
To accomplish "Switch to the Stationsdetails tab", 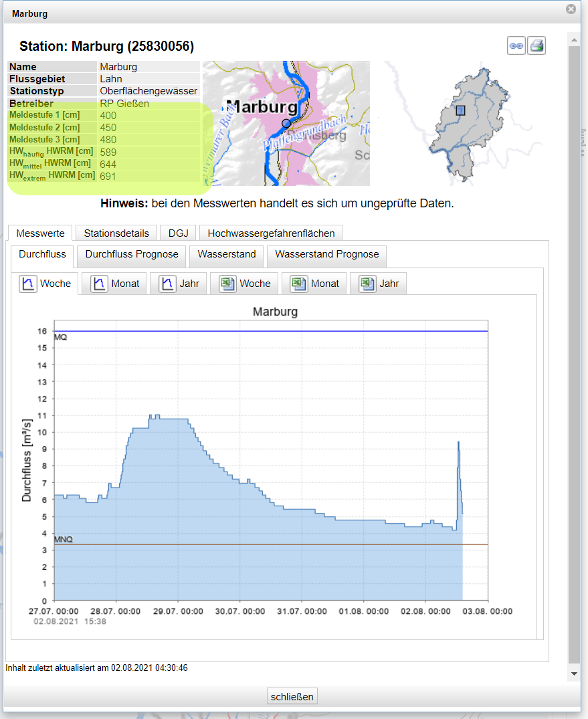I will tap(116, 233).
